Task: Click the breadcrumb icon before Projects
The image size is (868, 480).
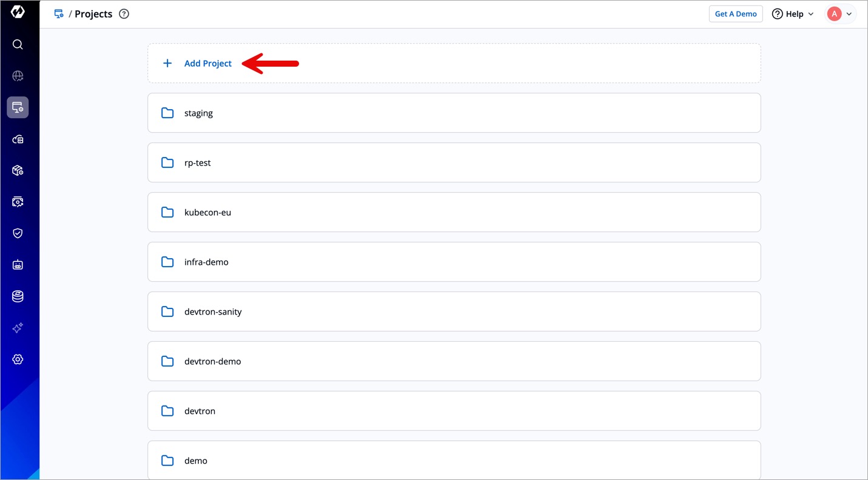Action: coord(59,14)
